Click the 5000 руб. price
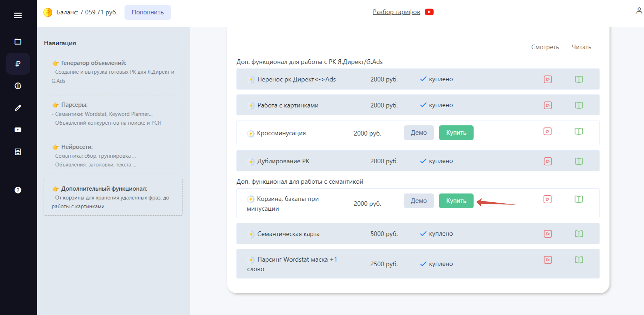Image resolution: width=644 pixels, height=315 pixels. tap(384, 234)
